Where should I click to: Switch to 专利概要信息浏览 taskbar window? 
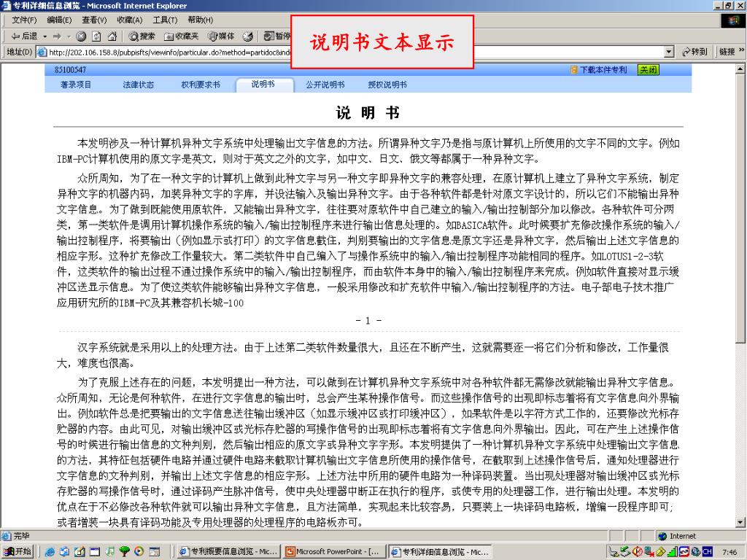(x=228, y=551)
